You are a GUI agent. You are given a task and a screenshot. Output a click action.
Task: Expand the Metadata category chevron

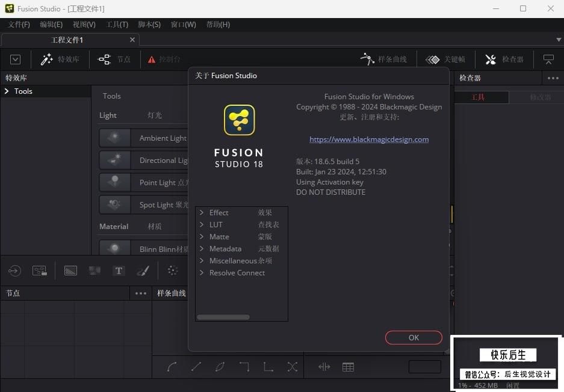click(202, 249)
